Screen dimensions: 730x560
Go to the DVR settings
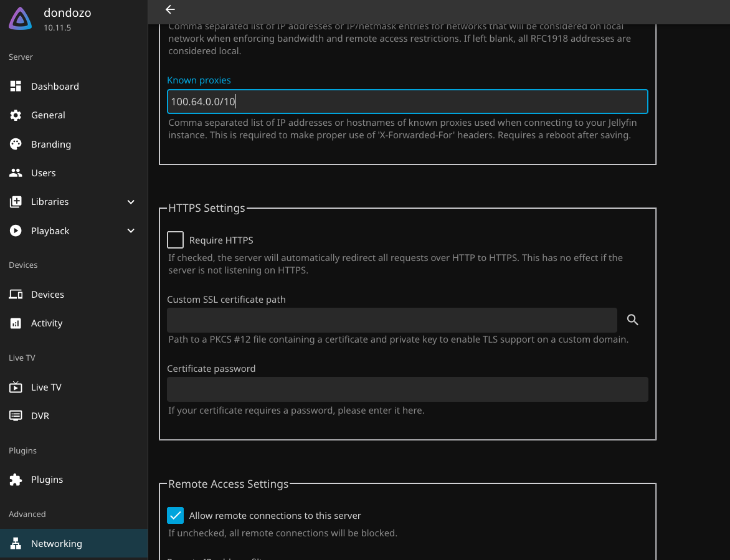pos(40,416)
